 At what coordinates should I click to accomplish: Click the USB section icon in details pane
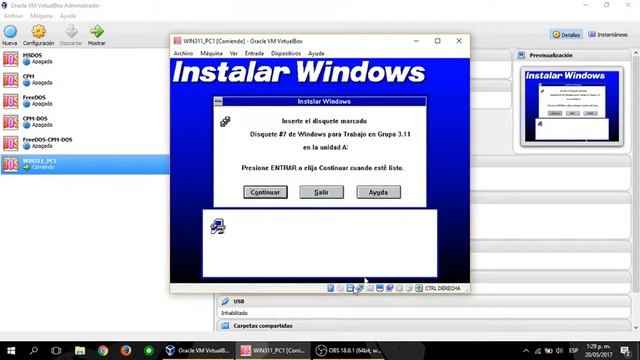(225, 301)
